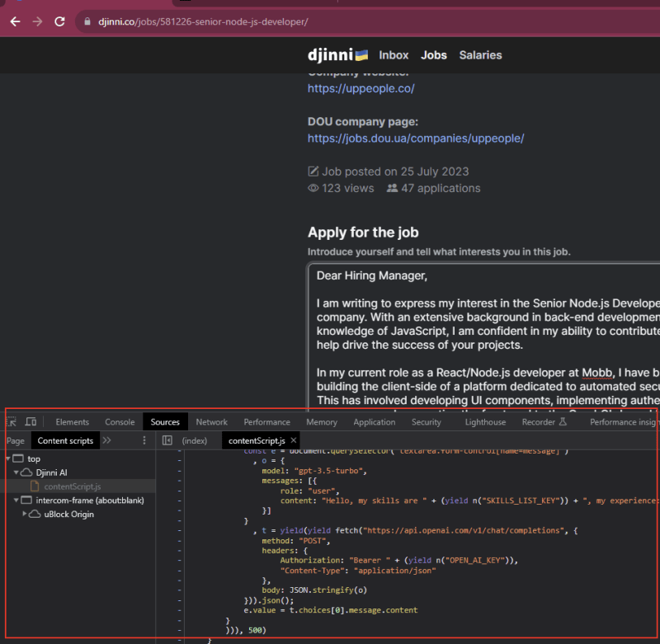
Task: Open the https://uppeople.co/ link
Action: point(361,88)
